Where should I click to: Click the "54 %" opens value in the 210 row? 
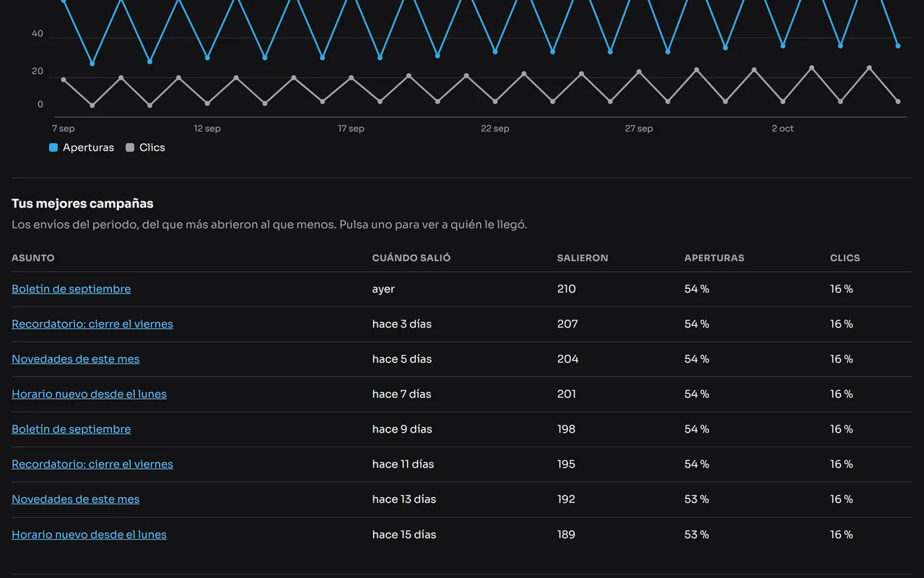(697, 289)
